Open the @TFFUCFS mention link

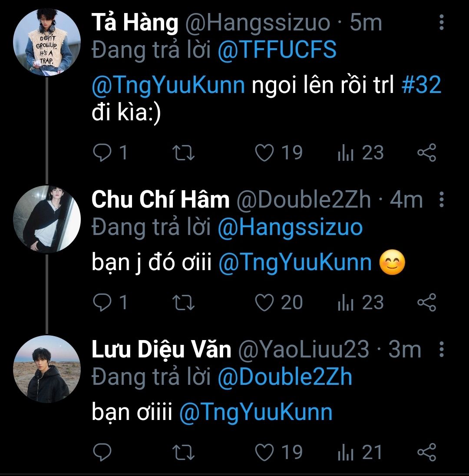coord(277,50)
